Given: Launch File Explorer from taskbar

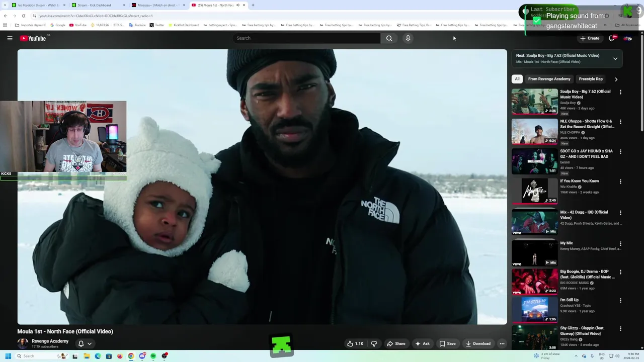Looking at the screenshot, I should (x=87, y=356).
